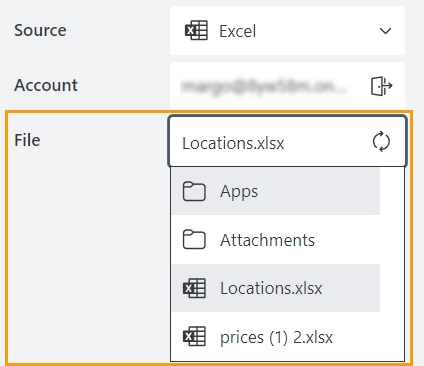
Task: Click the Attachments folder icon
Action: (x=194, y=239)
